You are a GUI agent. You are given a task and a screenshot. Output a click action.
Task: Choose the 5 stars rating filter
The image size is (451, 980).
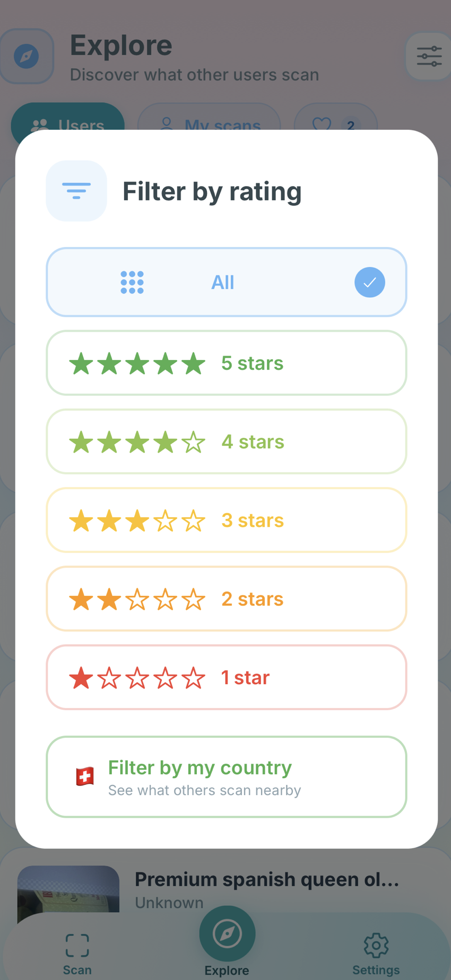tap(226, 363)
